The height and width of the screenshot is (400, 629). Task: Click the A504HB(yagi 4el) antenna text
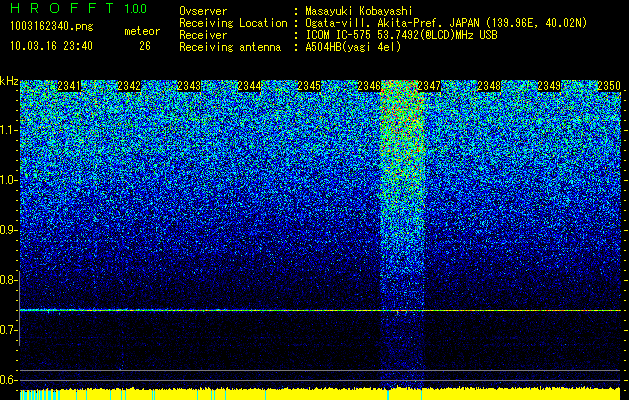353,47
